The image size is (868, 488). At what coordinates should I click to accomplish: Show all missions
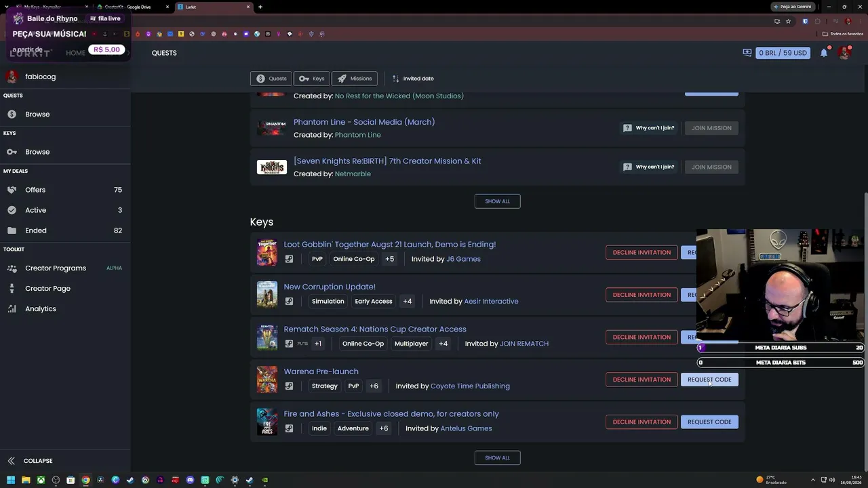(x=497, y=201)
